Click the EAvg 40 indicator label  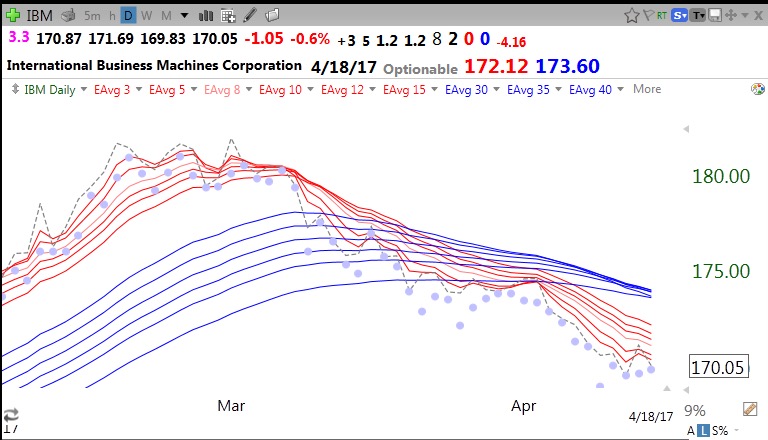tap(590, 90)
